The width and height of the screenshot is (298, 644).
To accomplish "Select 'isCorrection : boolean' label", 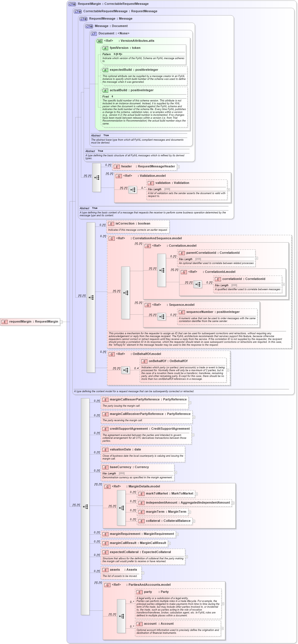I will (133, 224).
